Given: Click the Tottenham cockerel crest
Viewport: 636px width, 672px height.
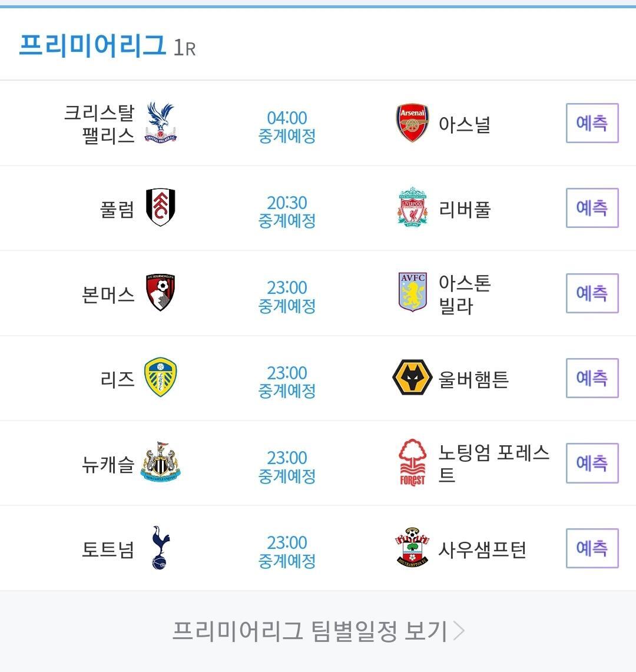Looking at the screenshot, I should (x=161, y=548).
